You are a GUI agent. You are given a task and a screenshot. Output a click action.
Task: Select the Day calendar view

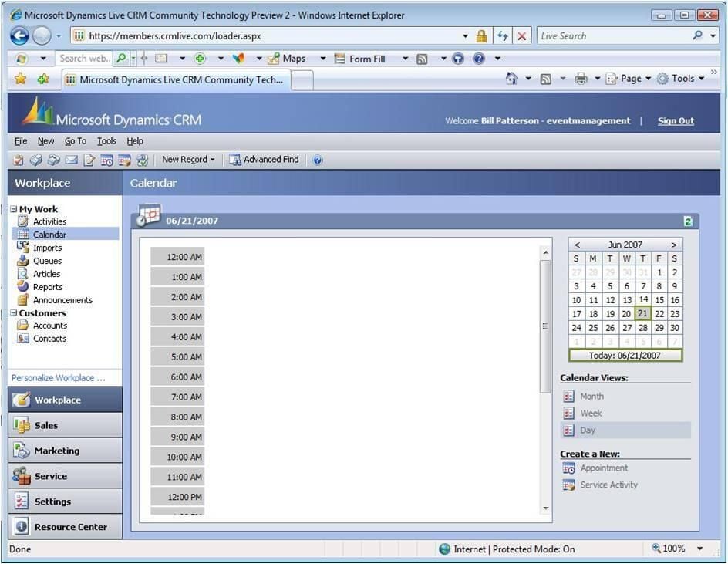click(625, 431)
